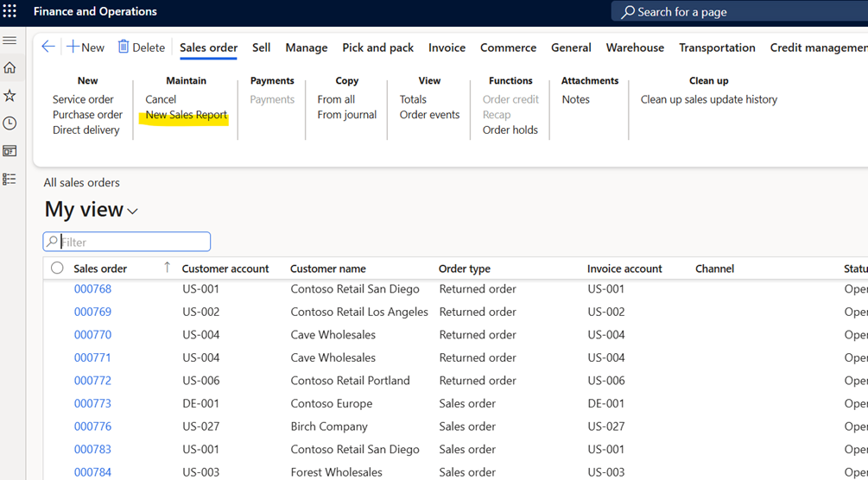Click the back arrow icon
Screen dimensions: 868x480
[x=48, y=47]
